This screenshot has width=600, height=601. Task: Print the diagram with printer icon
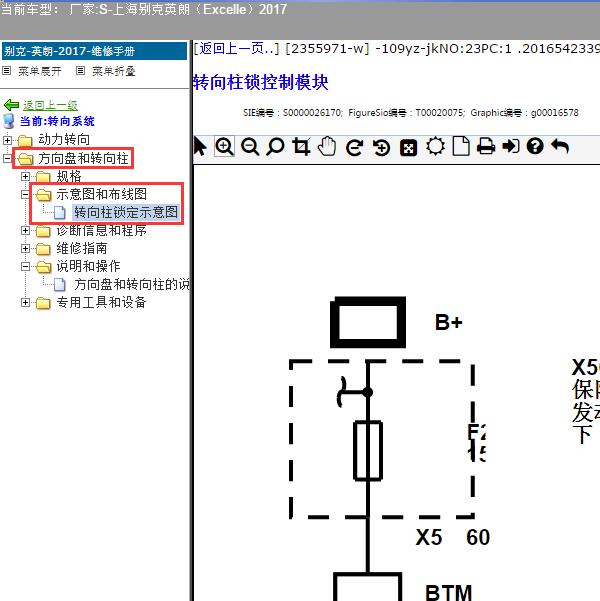click(x=486, y=147)
